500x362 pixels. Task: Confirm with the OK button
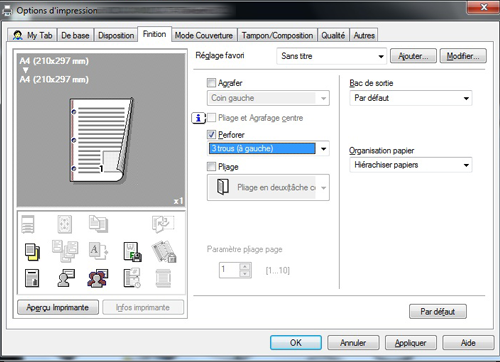click(296, 343)
